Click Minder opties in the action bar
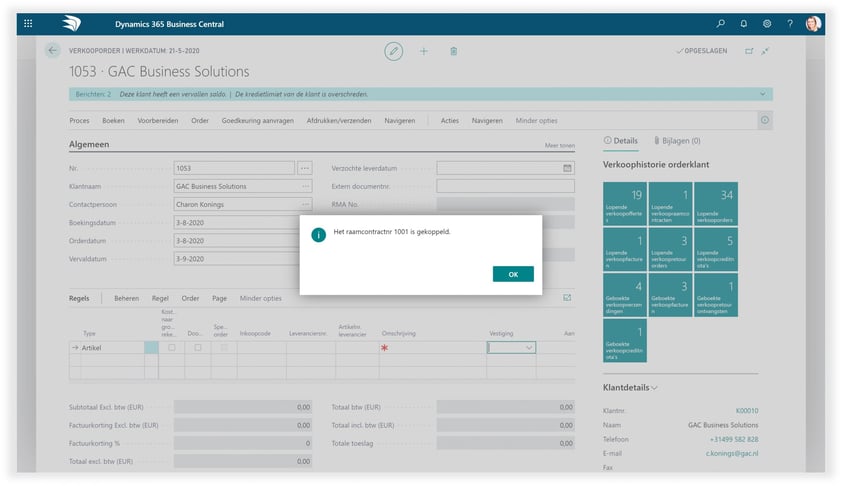842x486 pixels. pos(536,121)
